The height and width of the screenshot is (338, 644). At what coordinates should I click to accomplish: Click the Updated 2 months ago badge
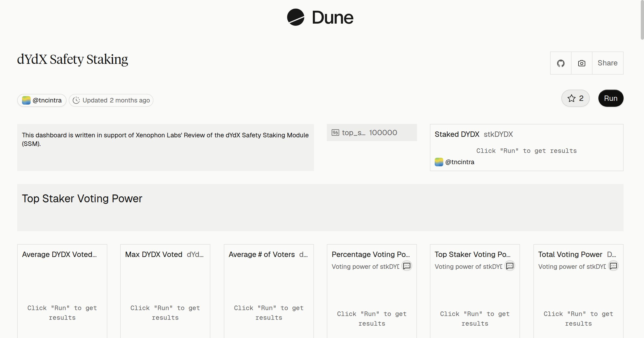(111, 100)
